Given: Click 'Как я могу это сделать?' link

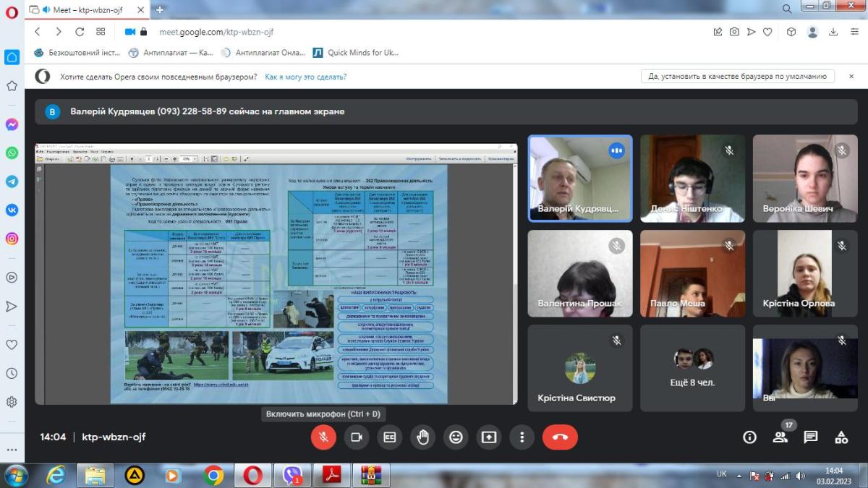Looking at the screenshot, I should (x=305, y=77).
